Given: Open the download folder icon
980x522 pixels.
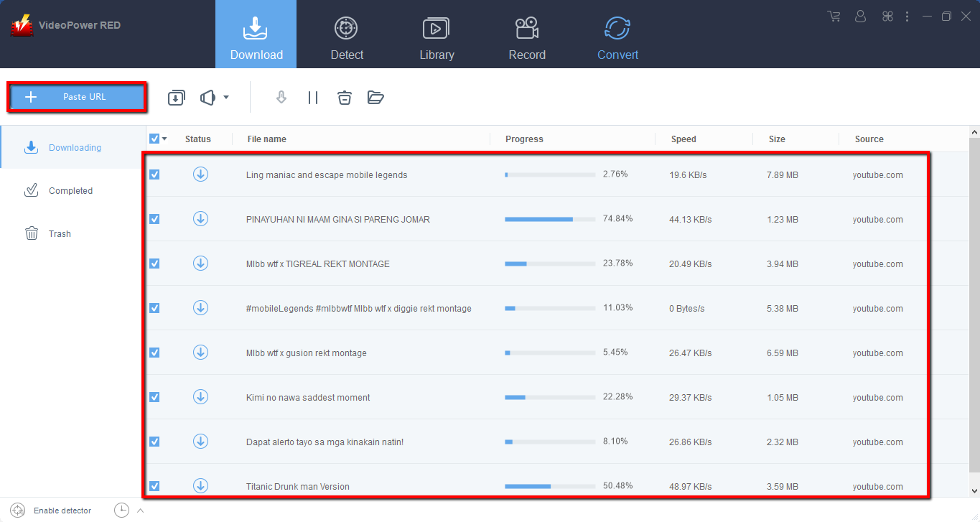Looking at the screenshot, I should tap(375, 98).
